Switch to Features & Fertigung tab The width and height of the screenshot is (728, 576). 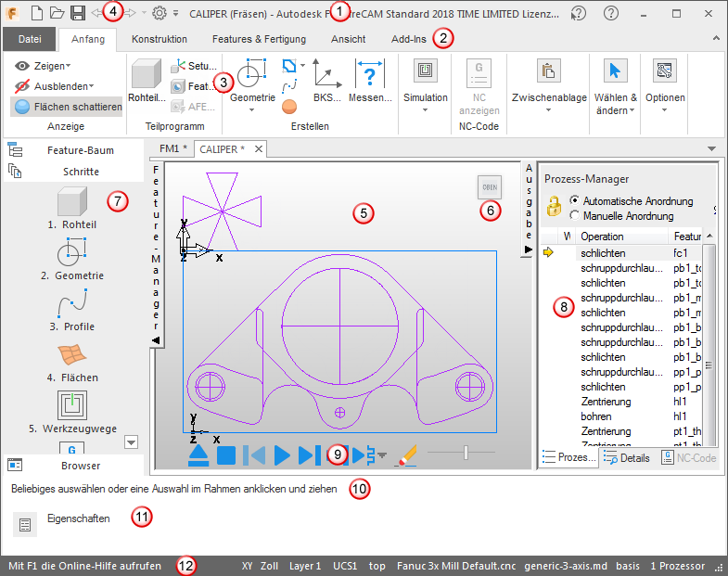[x=259, y=39]
